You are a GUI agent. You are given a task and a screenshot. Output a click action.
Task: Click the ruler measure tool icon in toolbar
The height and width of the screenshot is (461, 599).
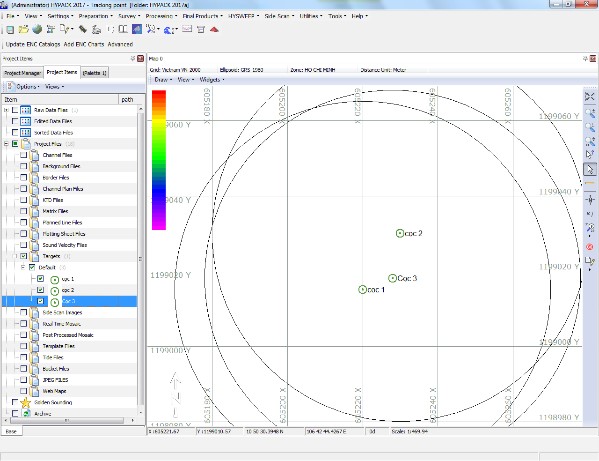[x=83, y=29]
